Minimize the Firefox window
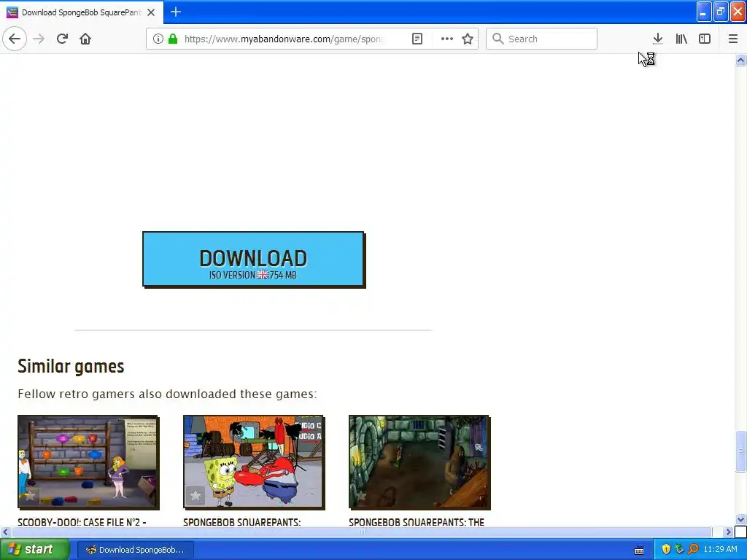 (x=704, y=12)
